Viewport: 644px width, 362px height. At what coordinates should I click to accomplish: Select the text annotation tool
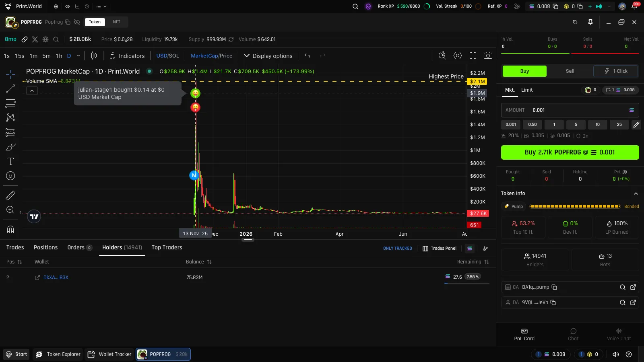[x=10, y=161]
